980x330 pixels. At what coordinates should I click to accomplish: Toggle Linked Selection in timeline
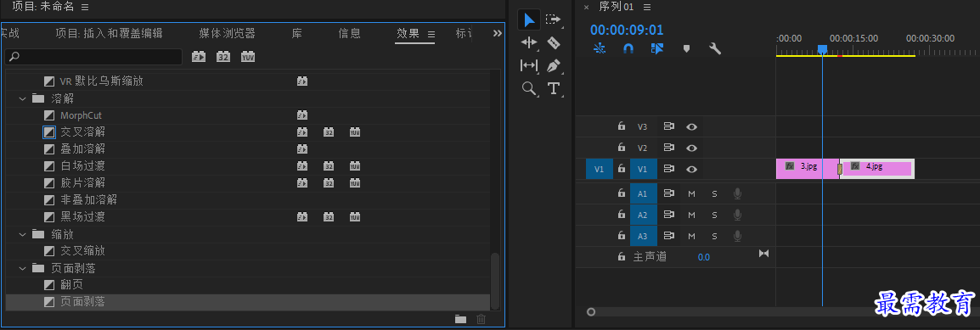click(x=657, y=48)
